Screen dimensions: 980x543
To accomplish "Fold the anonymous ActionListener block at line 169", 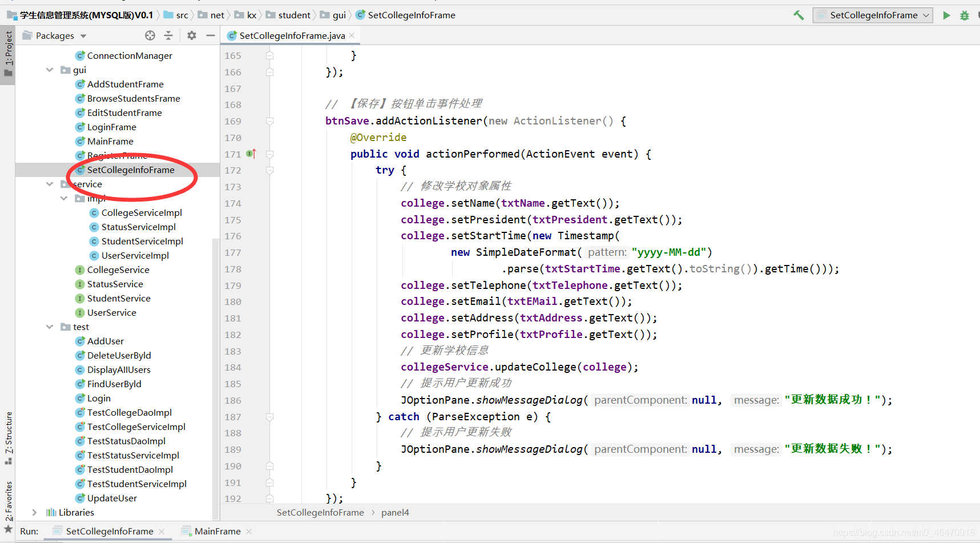I will [x=270, y=121].
